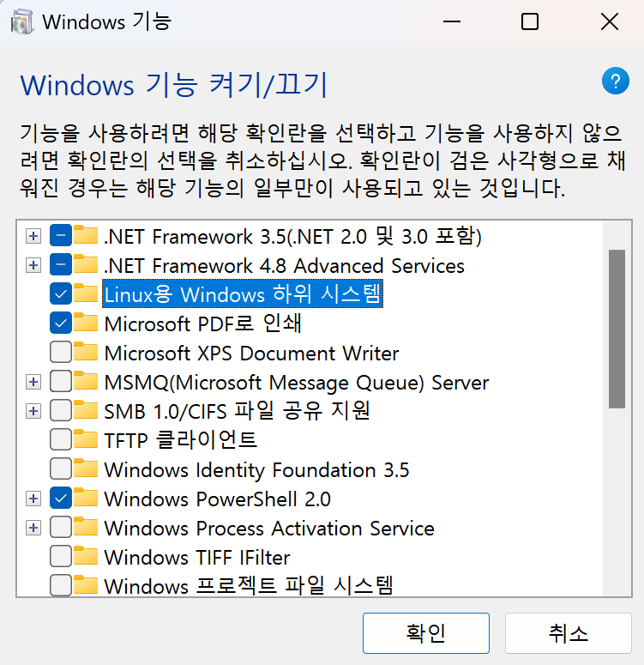Uncheck the Microsoft PDF로 인쇄 checkbox
Screen dimensions: 644x665
[x=61, y=323]
